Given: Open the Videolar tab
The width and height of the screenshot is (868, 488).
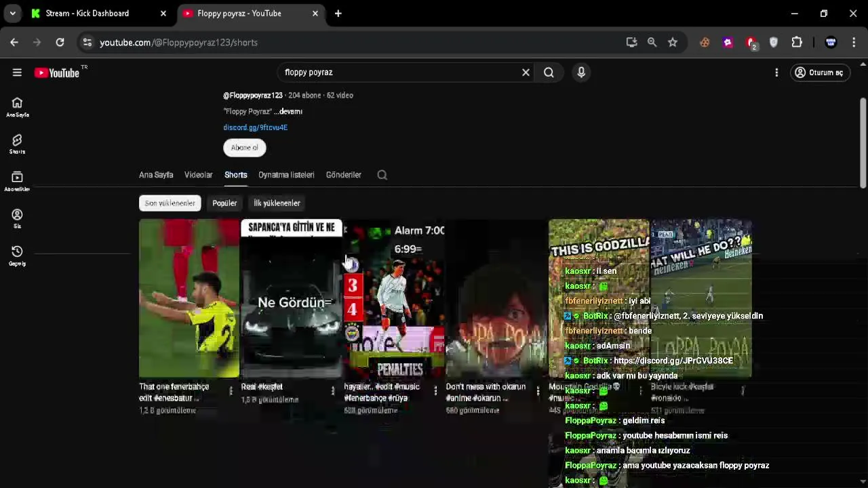Looking at the screenshot, I should point(198,175).
